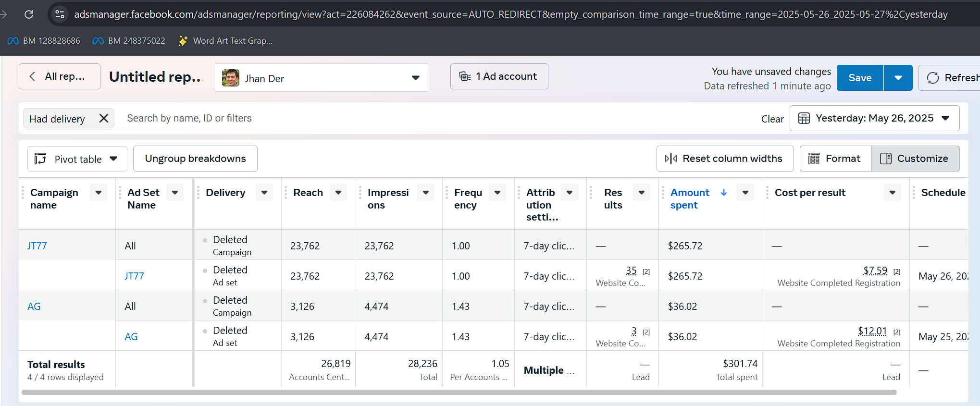Viewport: 980px width, 406px height.
Task: Remove the Had delivery filter
Action: 103,118
